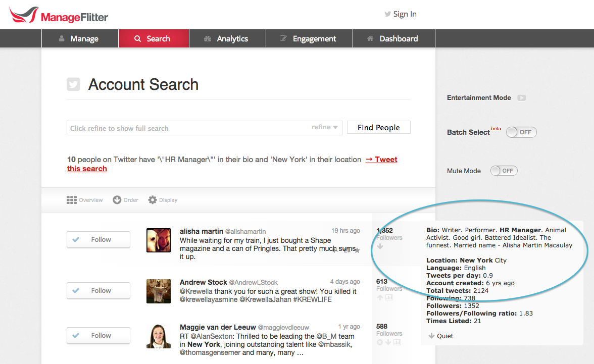Screen dimensions: 594x364
Task: Click the '1 yr ago' timestamp
Action: tap(350, 327)
